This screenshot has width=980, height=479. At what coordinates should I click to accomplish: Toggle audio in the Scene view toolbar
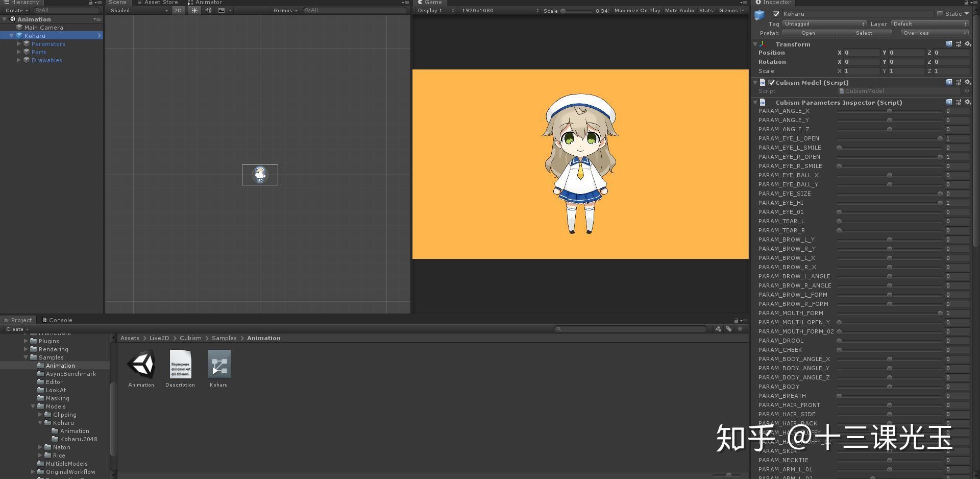[208, 10]
